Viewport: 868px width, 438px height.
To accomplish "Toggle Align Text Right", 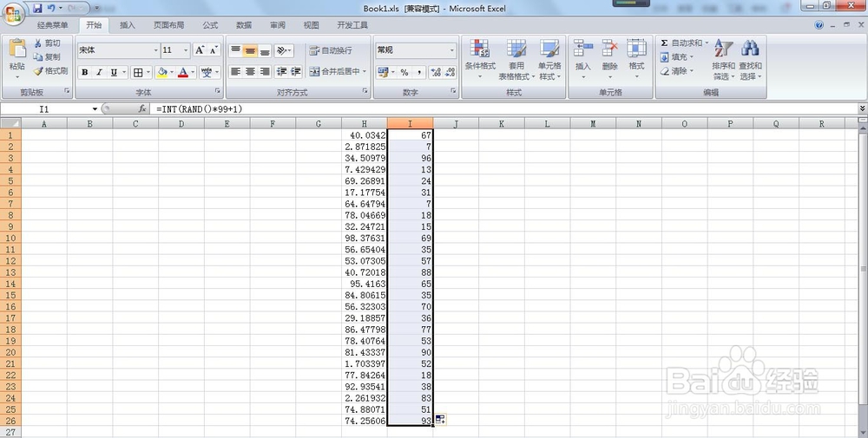I will [x=265, y=72].
